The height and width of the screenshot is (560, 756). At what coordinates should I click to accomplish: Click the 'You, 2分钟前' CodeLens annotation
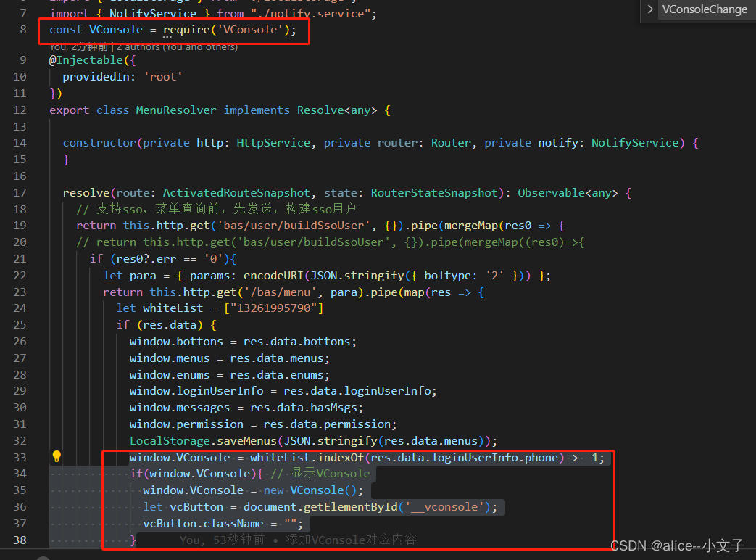77,46
